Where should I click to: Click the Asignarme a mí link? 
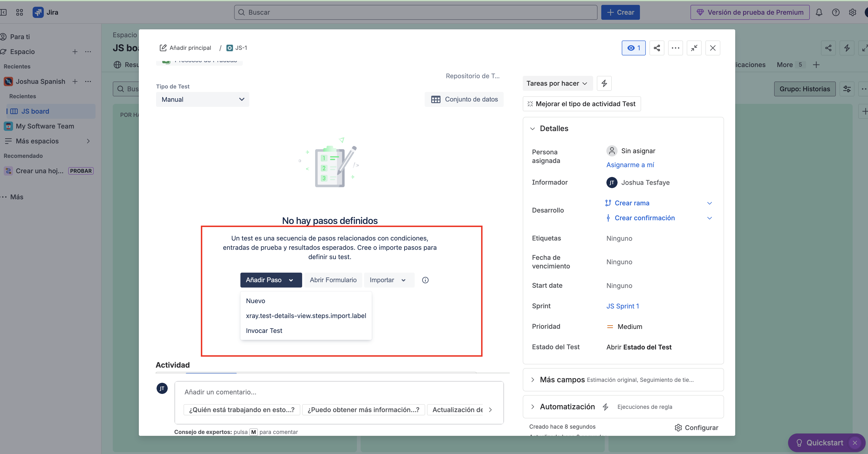coord(630,165)
